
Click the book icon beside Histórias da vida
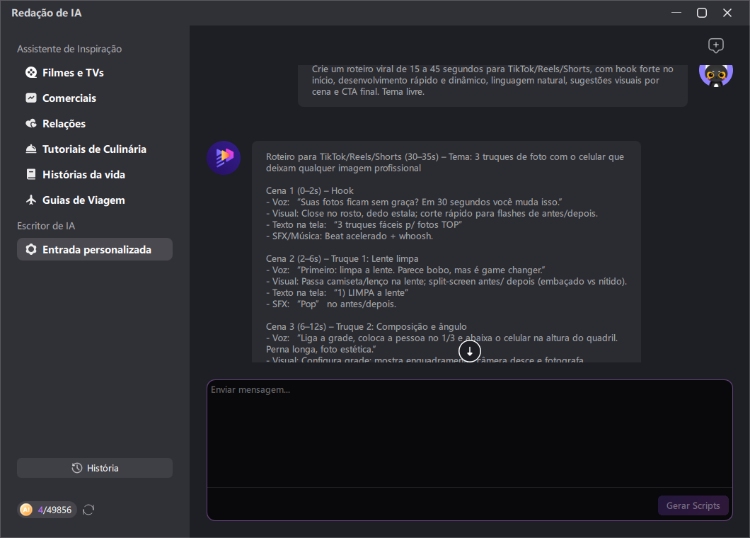coord(31,175)
